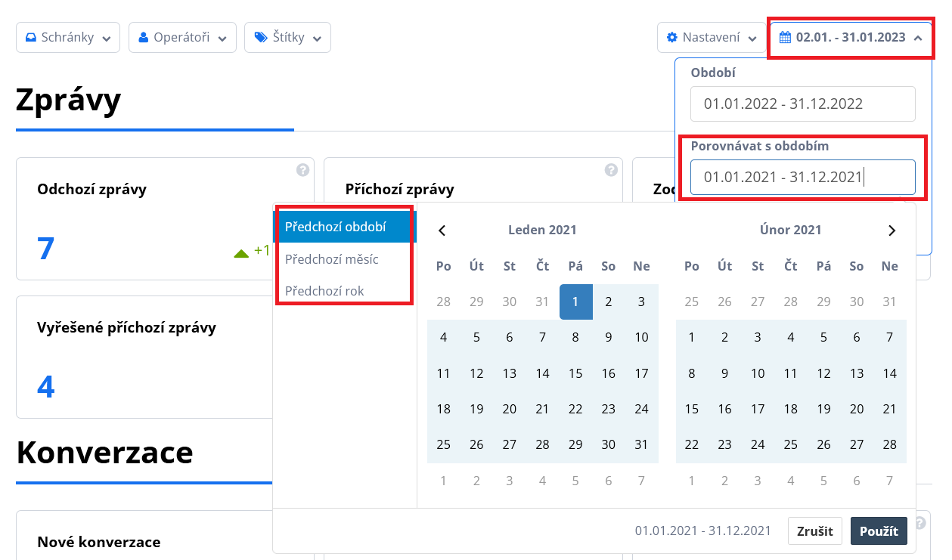Click the Odchozí zprávy value 7
This screenshot has height=560, width=952.
pos(46,249)
